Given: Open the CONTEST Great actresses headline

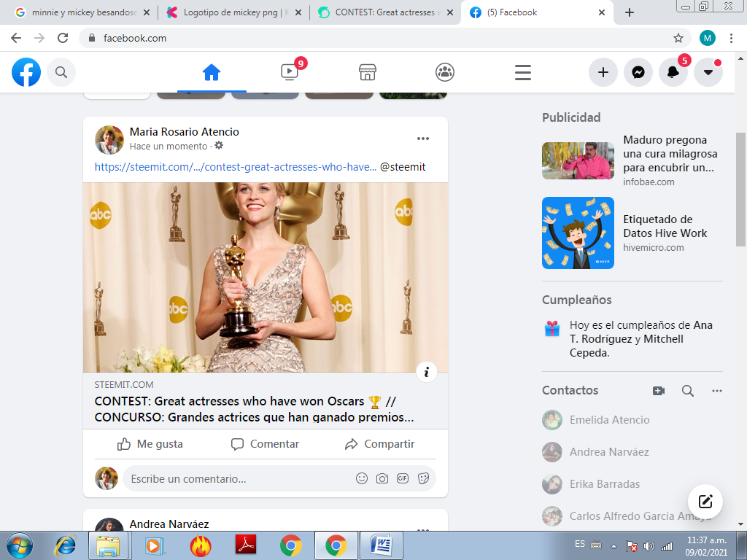Looking at the screenshot, I should click(255, 409).
